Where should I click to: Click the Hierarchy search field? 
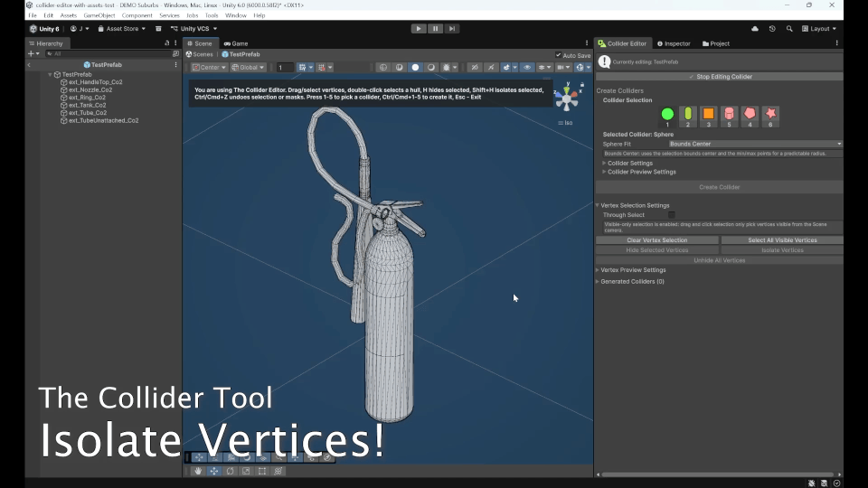(x=108, y=53)
